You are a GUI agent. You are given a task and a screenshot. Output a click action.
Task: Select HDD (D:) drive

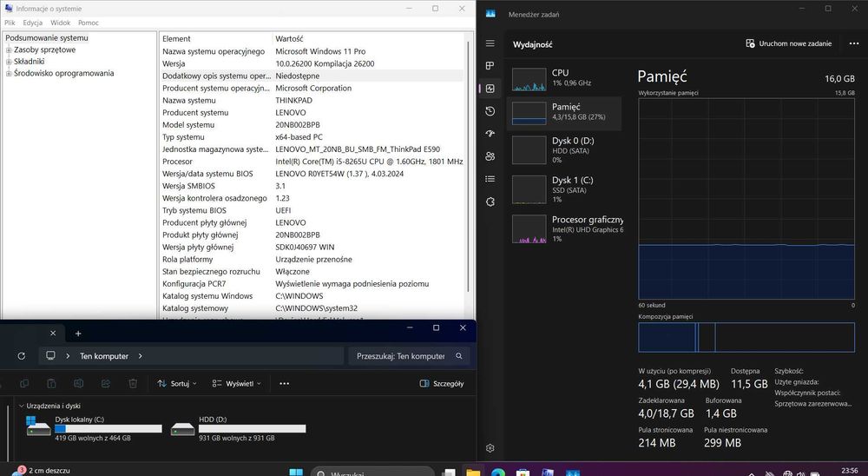[x=238, y=428]
